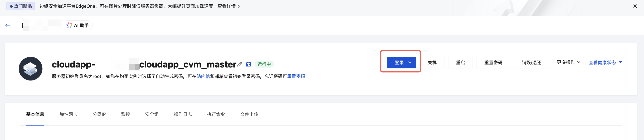Switch to the 弹性网卡 tab
The width and height of the screenshot is (644, 140).
[x=68, y=114]
